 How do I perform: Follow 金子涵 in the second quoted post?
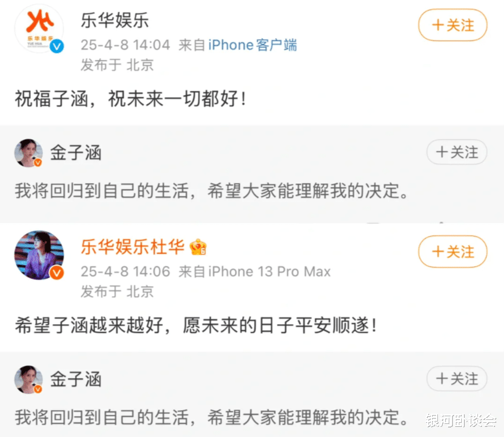point(457,379)
